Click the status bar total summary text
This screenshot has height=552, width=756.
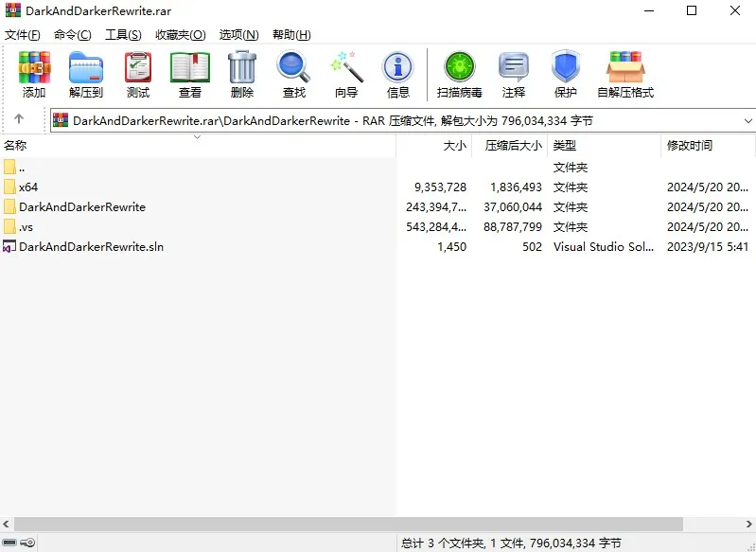point(512,543)
